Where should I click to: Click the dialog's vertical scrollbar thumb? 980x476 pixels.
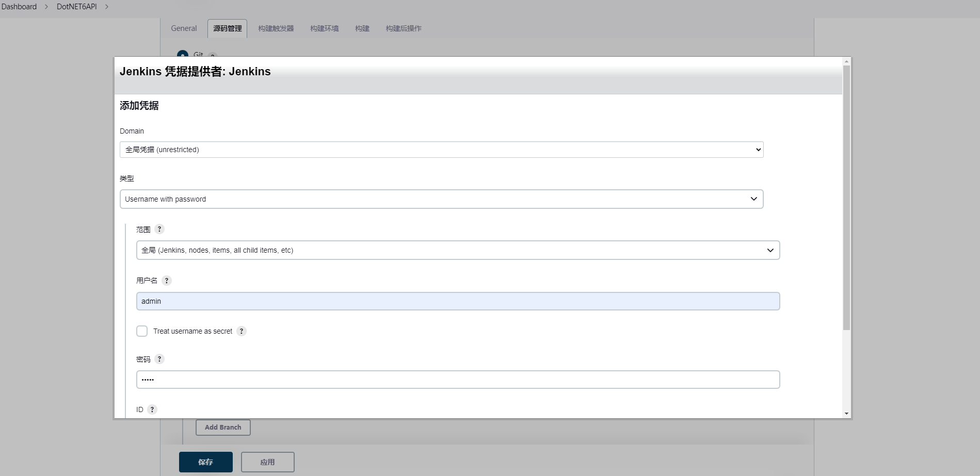(846, 198)
